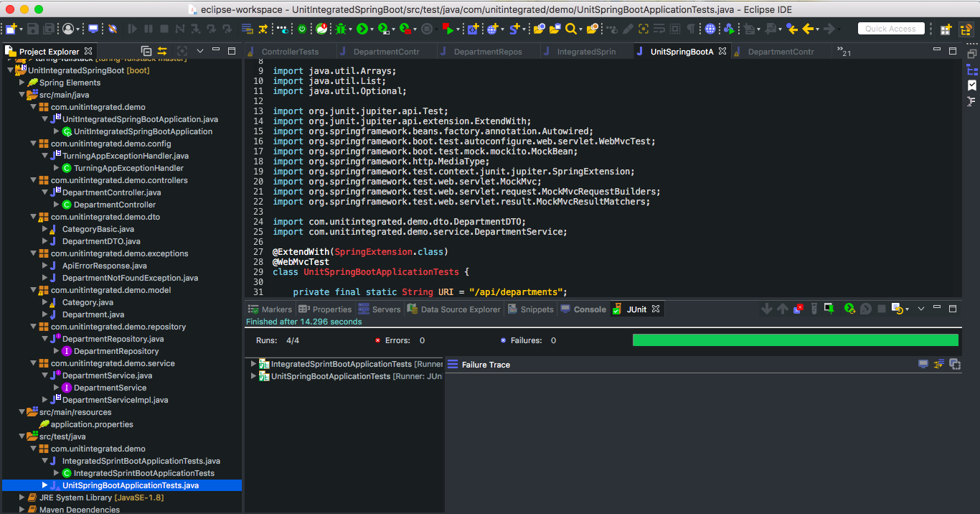Open the Snippets view tab
Screen dimensions: 980x514
[x=531, y=309]
